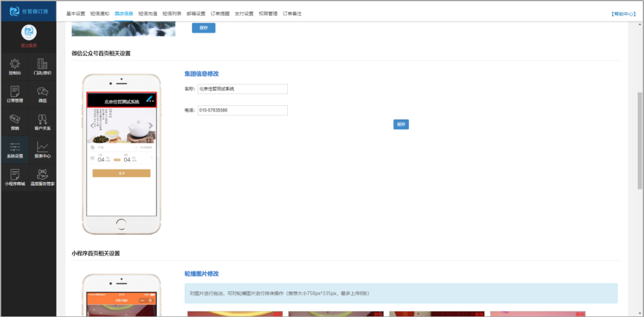Switch to 订单提醒 tab
Image resolution: width=644 pixels, height=317 pixels.
[220, 13]
